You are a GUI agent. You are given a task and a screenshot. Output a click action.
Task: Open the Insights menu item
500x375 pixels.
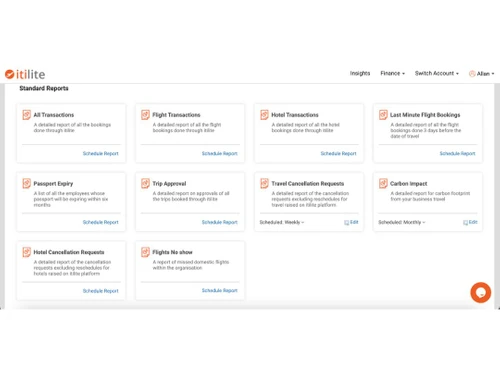point(360,73)
